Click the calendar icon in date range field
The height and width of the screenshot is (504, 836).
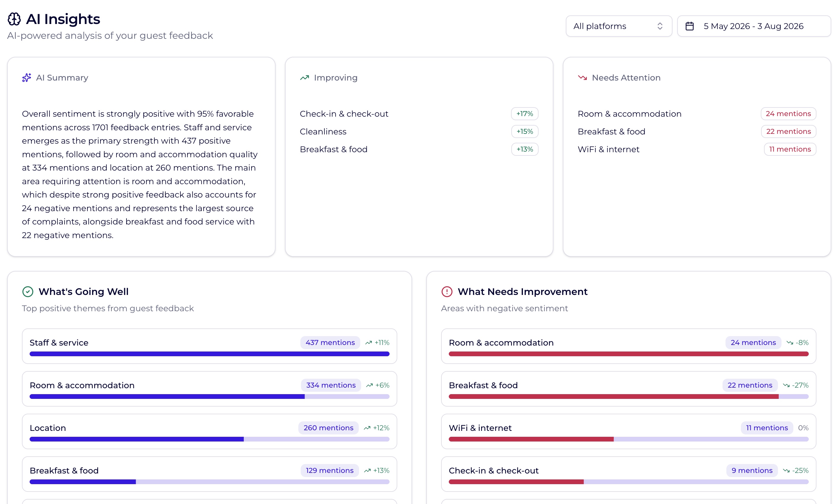[690, 26]
